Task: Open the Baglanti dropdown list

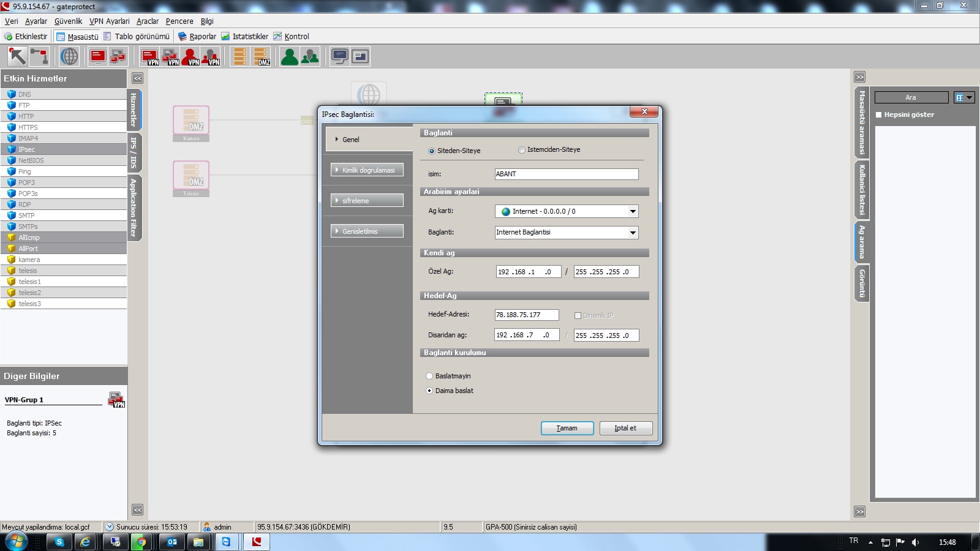Action: (x=633, y=233)
